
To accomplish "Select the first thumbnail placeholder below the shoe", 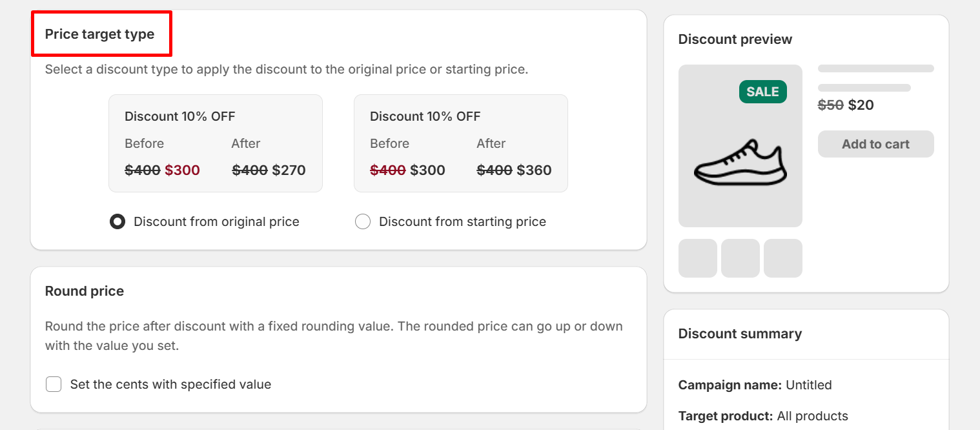I will [x=697, y=258].
